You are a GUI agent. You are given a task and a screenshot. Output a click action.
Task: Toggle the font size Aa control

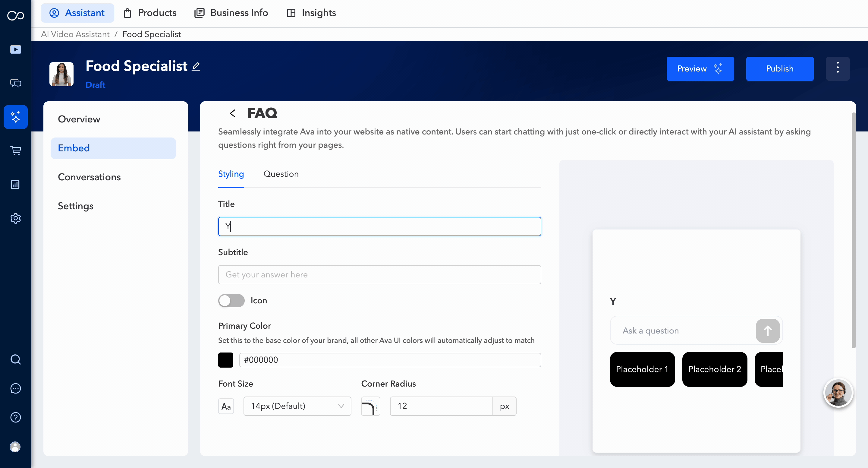click(x=226, y=406)
